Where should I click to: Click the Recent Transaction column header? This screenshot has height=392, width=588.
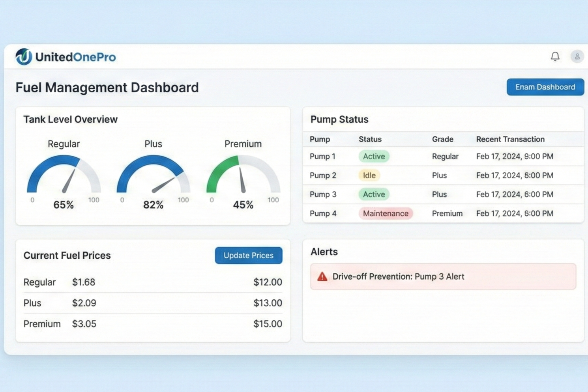coord(510,139)
